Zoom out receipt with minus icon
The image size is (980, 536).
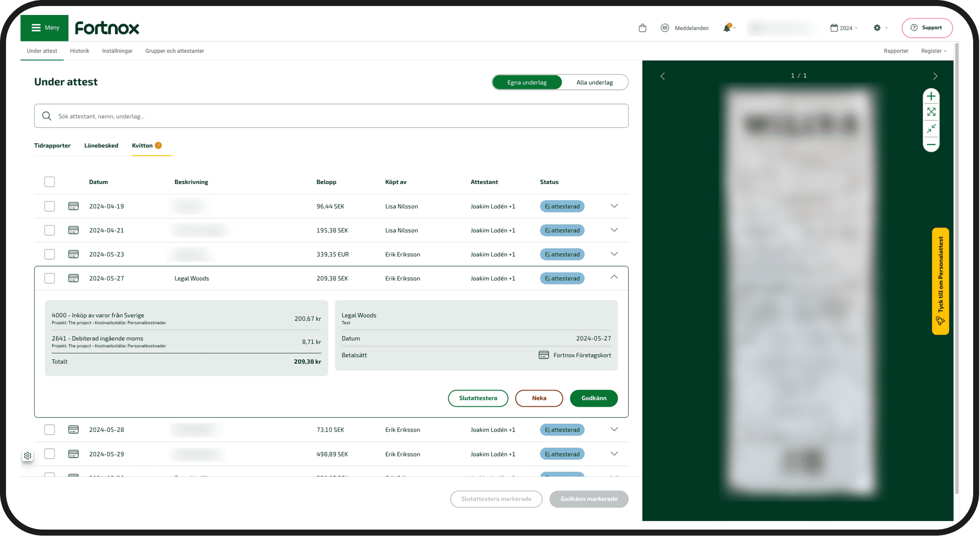pos(931,145)
